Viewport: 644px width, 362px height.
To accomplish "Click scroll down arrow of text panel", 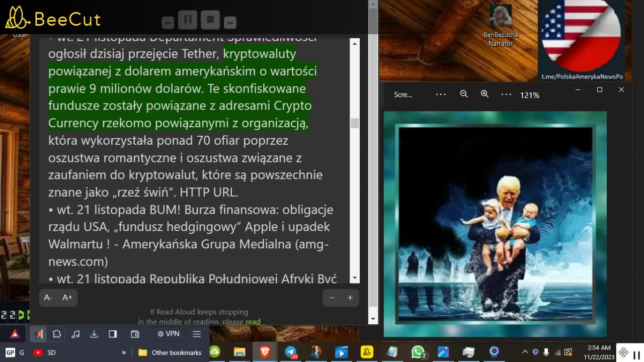I will 355,278.
